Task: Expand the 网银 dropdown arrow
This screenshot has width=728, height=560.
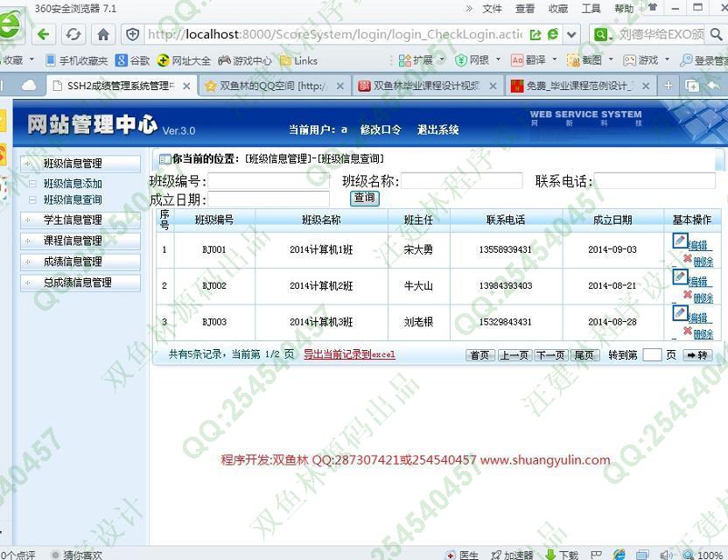Action: pos(498,59)
